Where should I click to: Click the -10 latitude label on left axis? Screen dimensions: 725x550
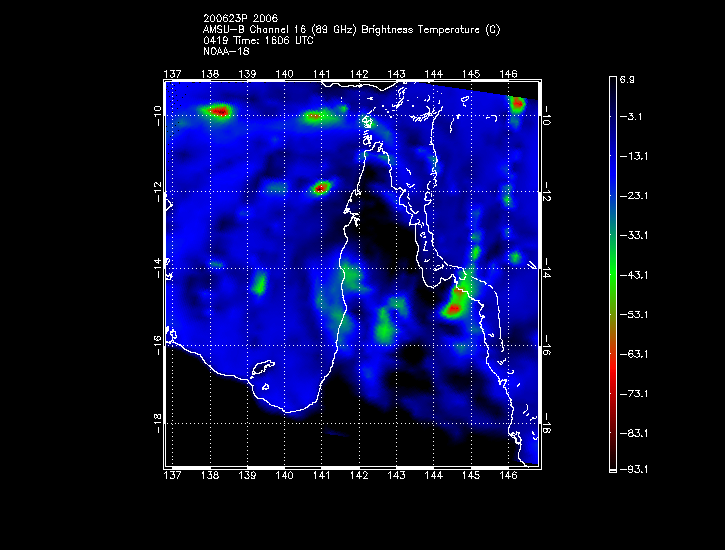click(158, 116)
